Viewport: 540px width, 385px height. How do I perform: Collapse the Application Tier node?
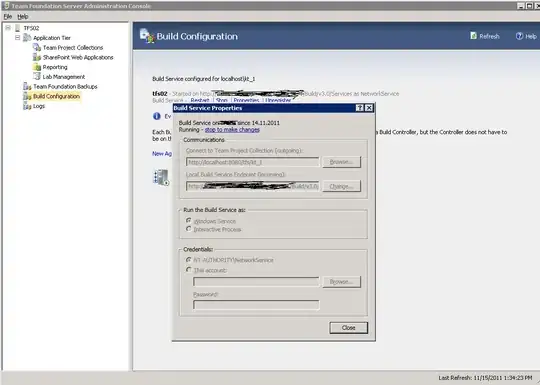click(18, 38)
